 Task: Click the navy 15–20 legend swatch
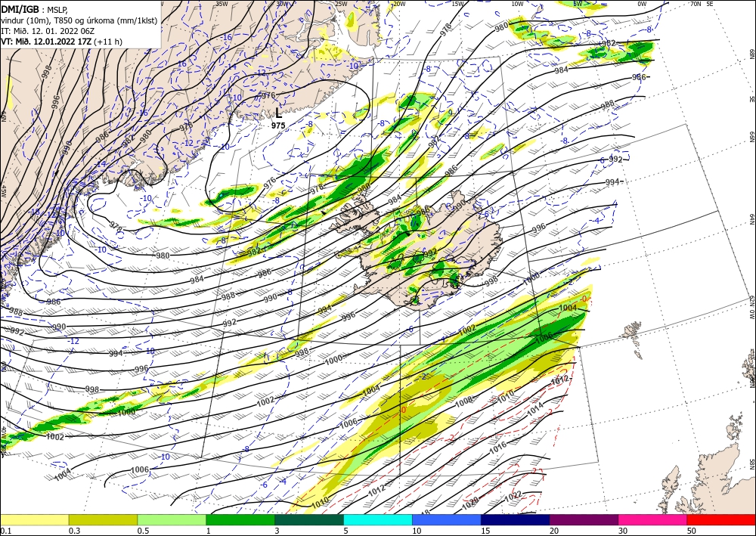coord(516,519)
